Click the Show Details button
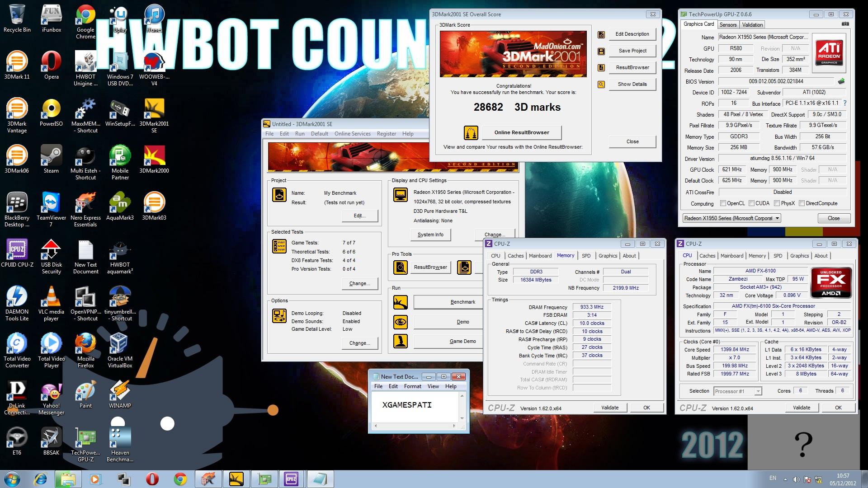 click(x=632, y=84)
